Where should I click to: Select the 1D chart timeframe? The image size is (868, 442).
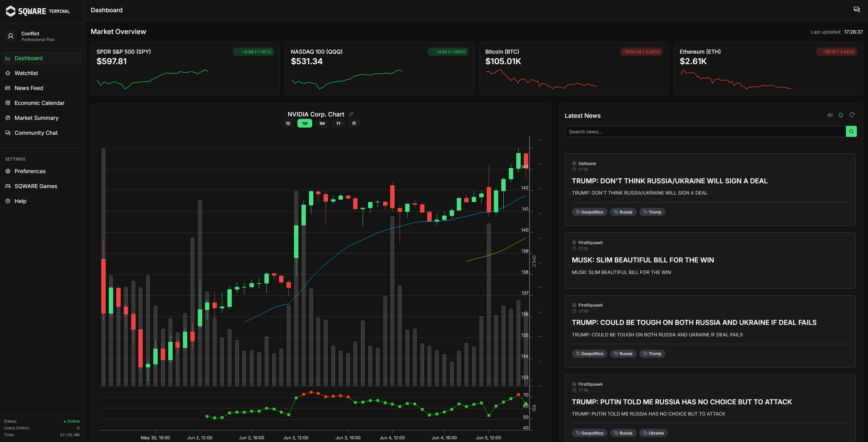click(288, 123)
